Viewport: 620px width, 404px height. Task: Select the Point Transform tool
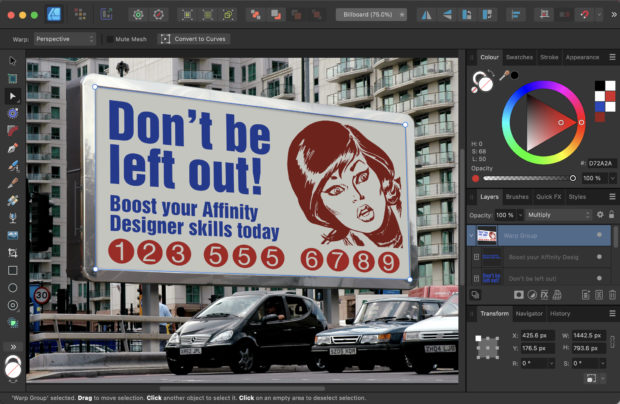(x=13, y=113)
